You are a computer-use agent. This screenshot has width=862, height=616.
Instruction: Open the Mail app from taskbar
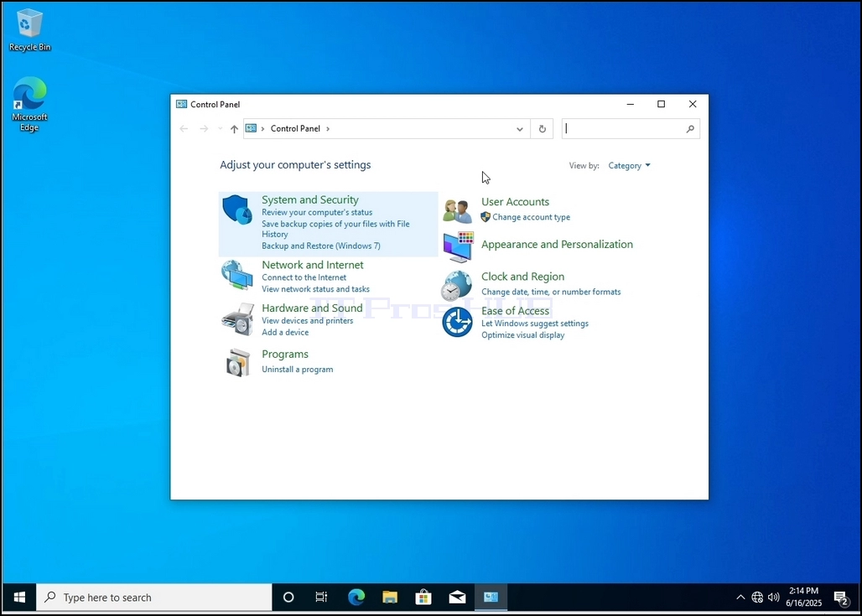point(457,598)
